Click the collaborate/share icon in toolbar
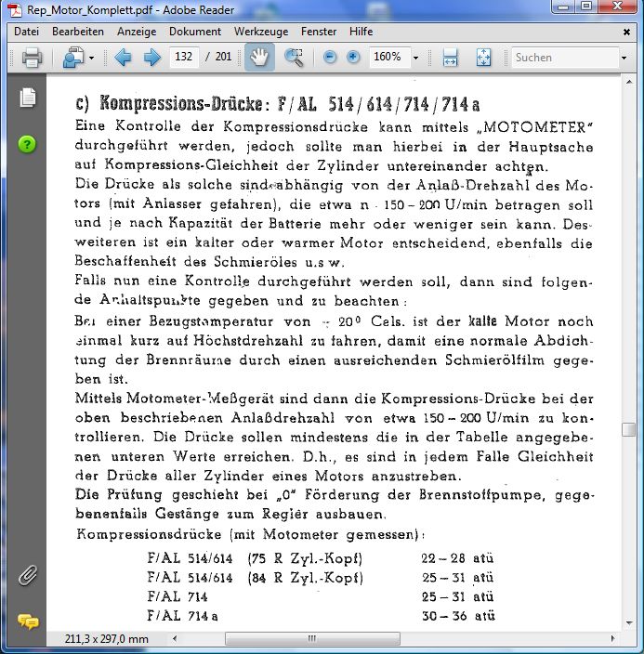Screen dimensions: 644x654 coord(73,58)
